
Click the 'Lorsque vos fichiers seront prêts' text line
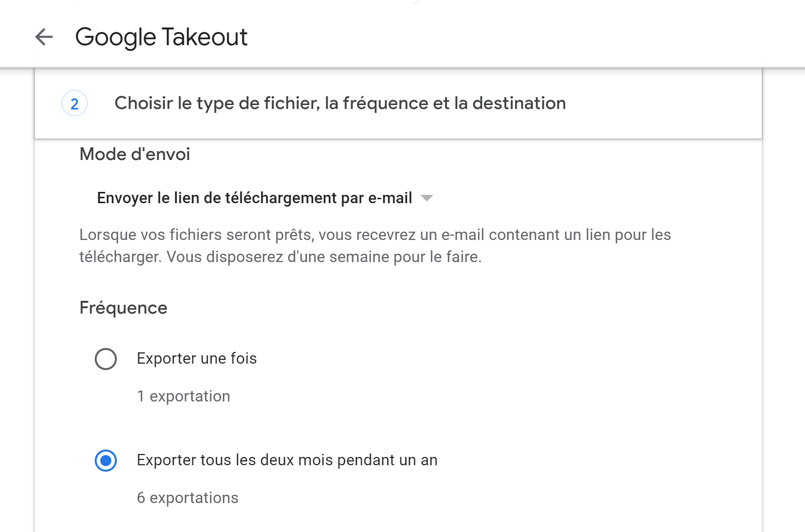375,235
